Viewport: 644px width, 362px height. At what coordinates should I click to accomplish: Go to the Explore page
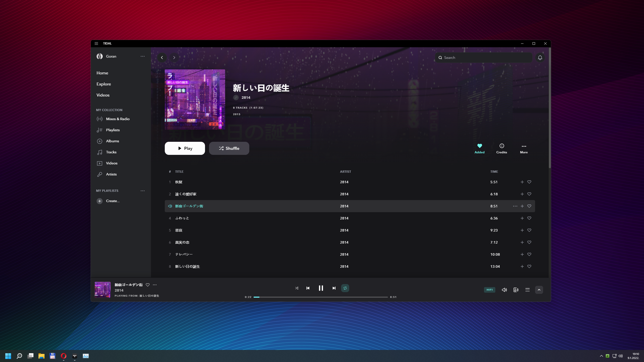click(104, 84)
